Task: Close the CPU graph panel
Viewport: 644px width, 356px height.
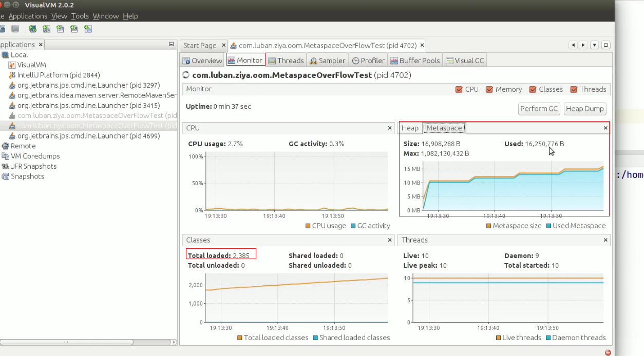Action: 390,128
